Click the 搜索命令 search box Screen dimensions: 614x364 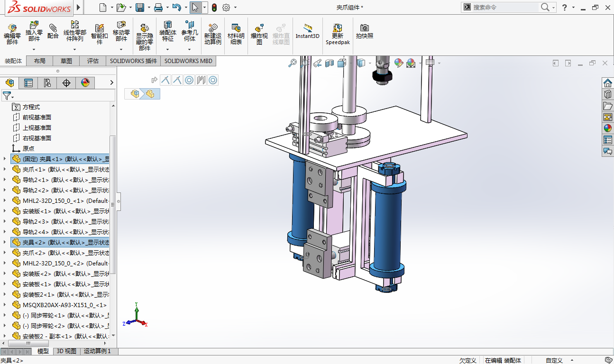(505, 7)
